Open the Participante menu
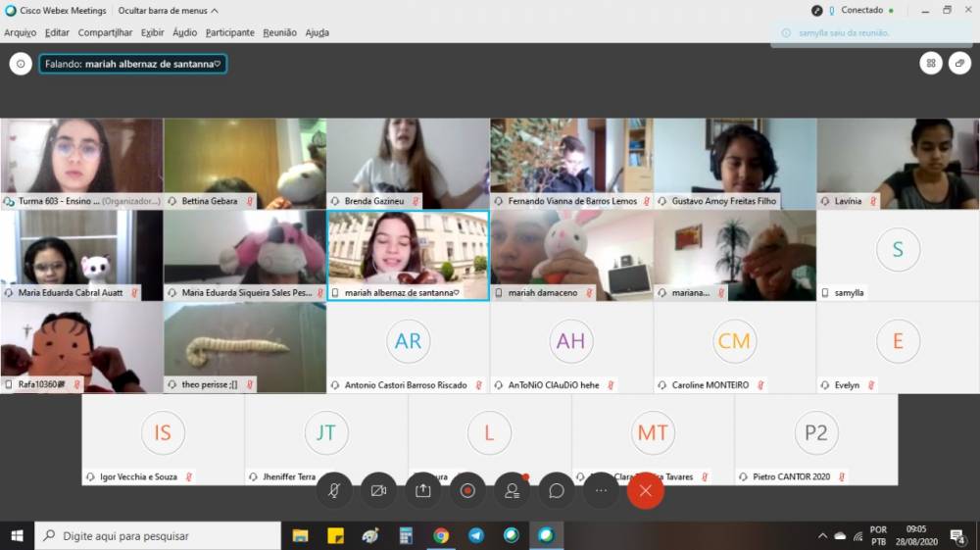980x550 pixels. point(229,32)
